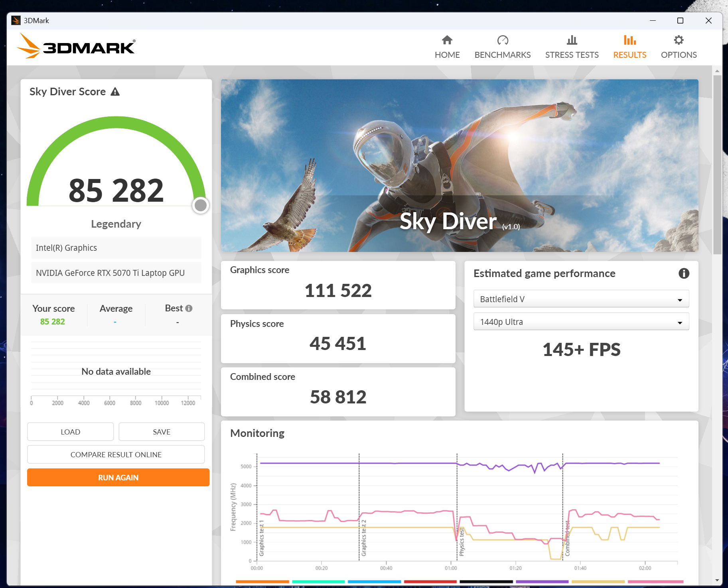Screen dimensions: 728x588
Task: Click the 3DMark app icon in title bar
Action: coord(16,20)
